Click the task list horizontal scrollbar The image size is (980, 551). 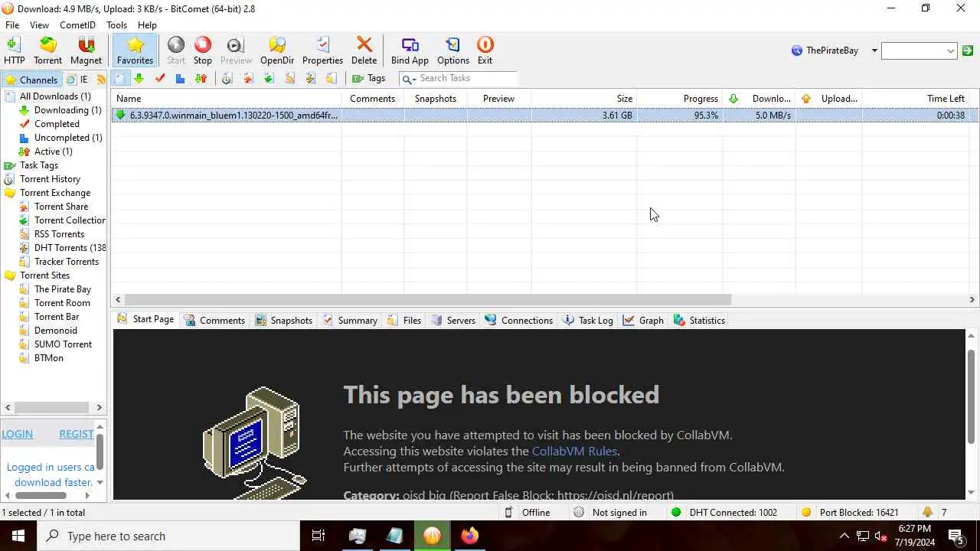click(x=427, y=300)
